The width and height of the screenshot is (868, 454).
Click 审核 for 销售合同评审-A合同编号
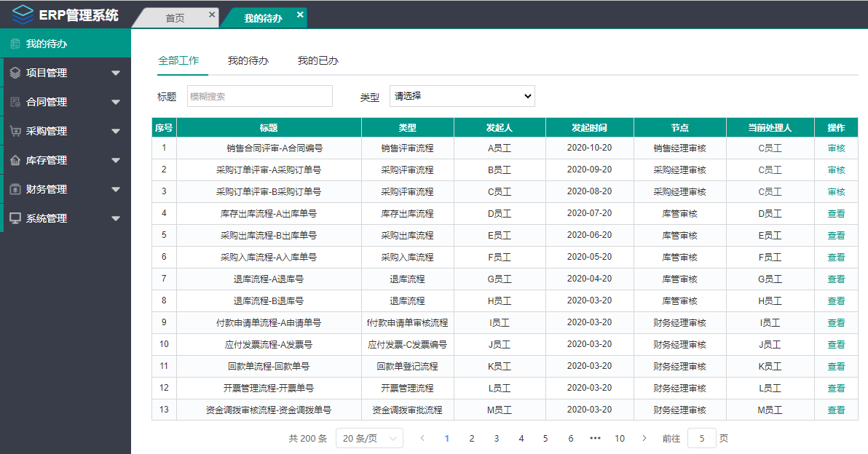pos(836,148)
